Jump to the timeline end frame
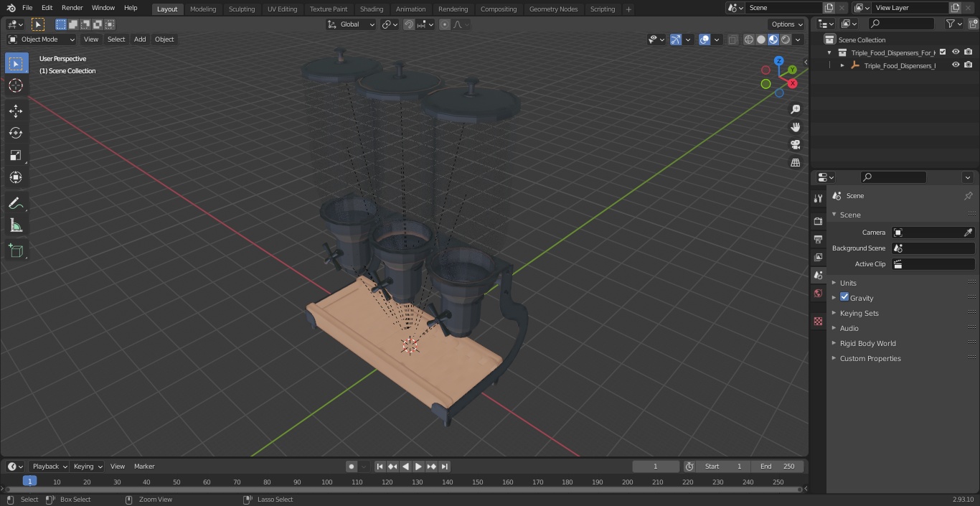Image resolution: width=980 pixels, height=506 pixels. pyautogui.click(x=444, y=467)
